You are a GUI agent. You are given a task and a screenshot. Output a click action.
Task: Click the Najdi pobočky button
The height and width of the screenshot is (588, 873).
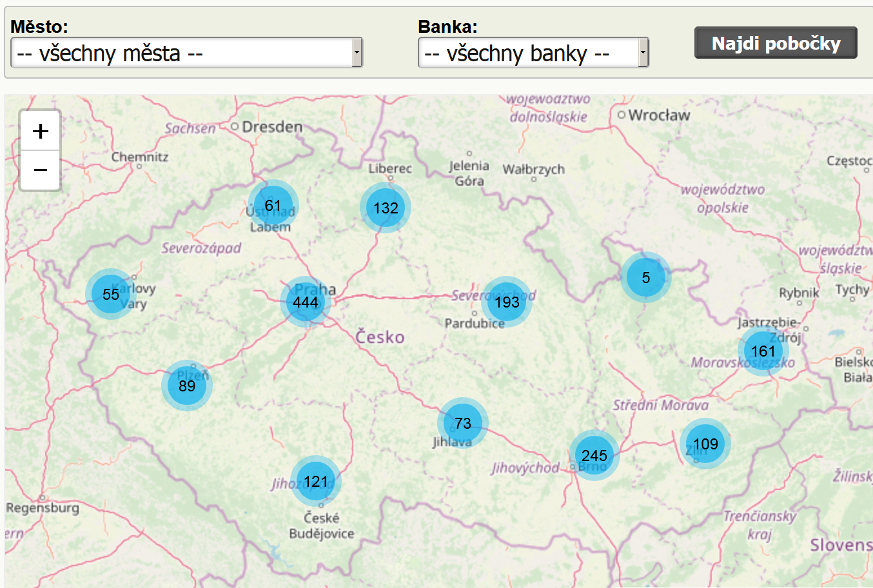pos(776,43)
